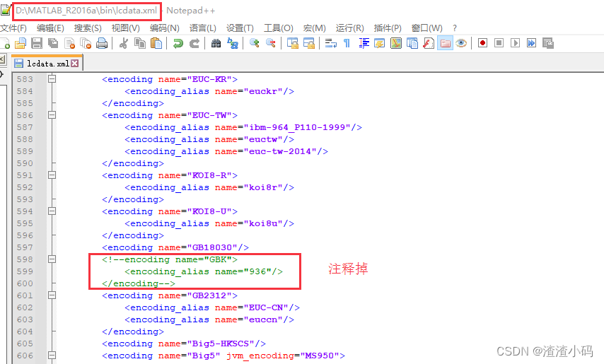Click the Folder as Workspace icon
Screen dimensions: 604x364
445,43
